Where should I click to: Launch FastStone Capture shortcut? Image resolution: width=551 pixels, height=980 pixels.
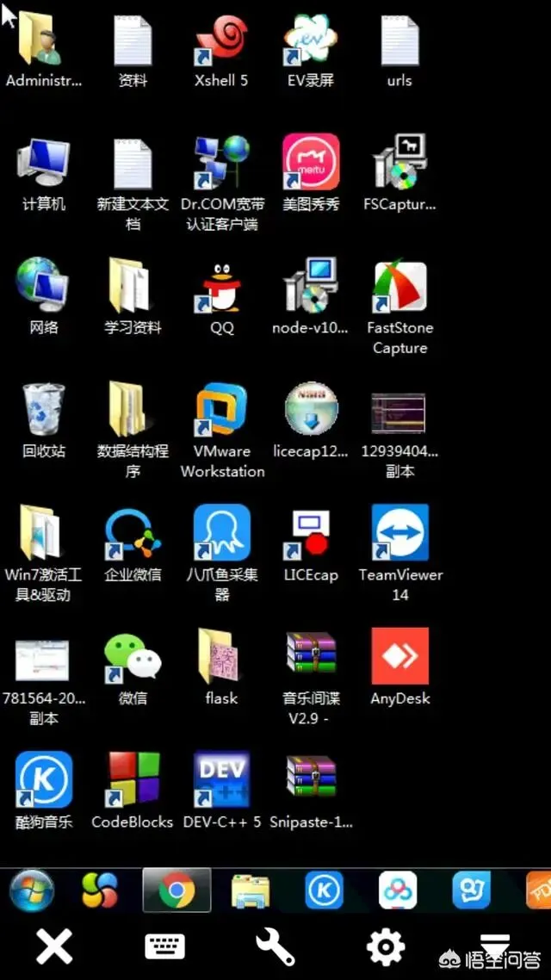pos(399,288)
